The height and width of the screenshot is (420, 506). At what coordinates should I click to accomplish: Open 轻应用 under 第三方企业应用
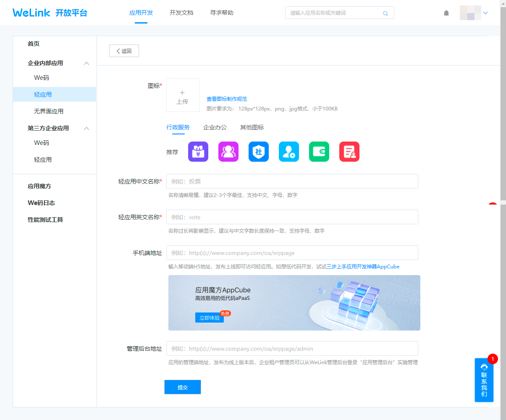click(x=43, y=160)
